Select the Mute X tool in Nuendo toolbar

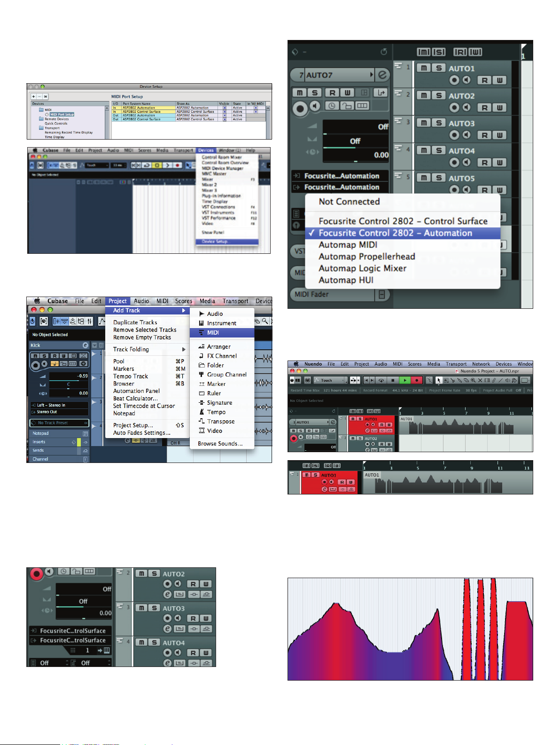point(480,380)
